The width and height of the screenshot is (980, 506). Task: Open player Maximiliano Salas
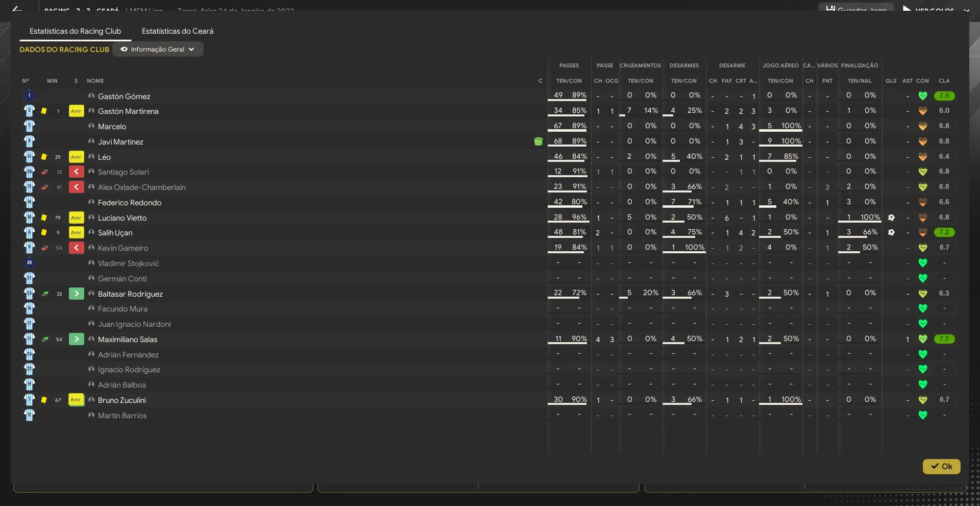(128, 339)
